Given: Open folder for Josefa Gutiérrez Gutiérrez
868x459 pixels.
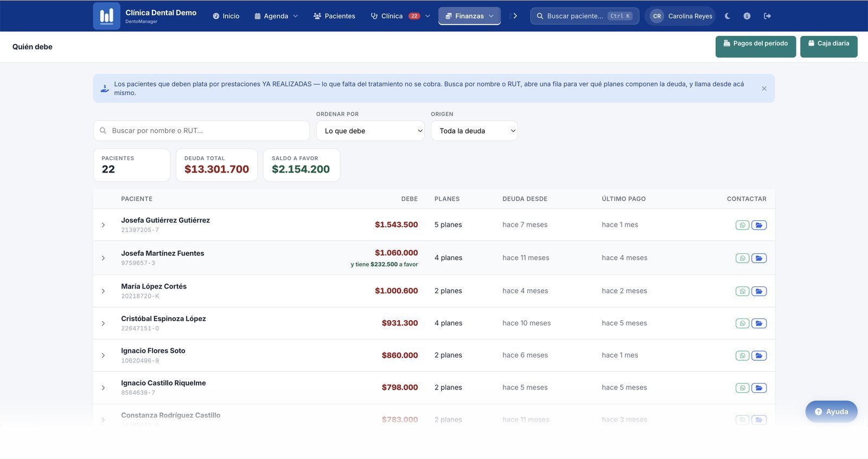Looking at the screenshot, I should point(759,225).
